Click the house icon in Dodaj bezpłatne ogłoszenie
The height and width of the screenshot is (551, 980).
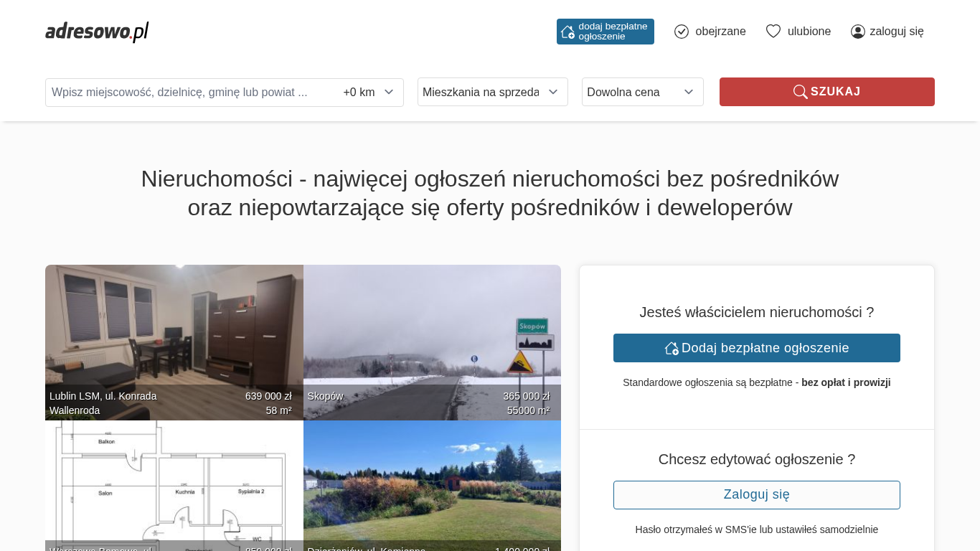tap(672, 348)
